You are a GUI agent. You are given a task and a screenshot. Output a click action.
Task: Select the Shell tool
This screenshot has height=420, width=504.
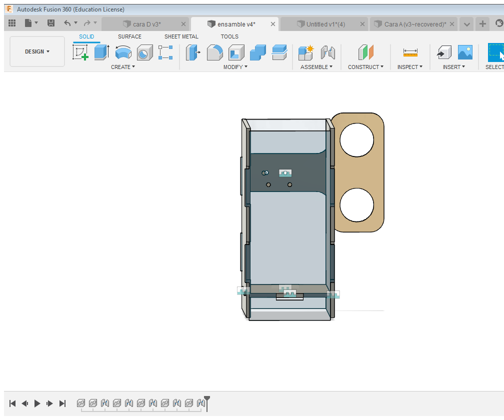point(236,52)
